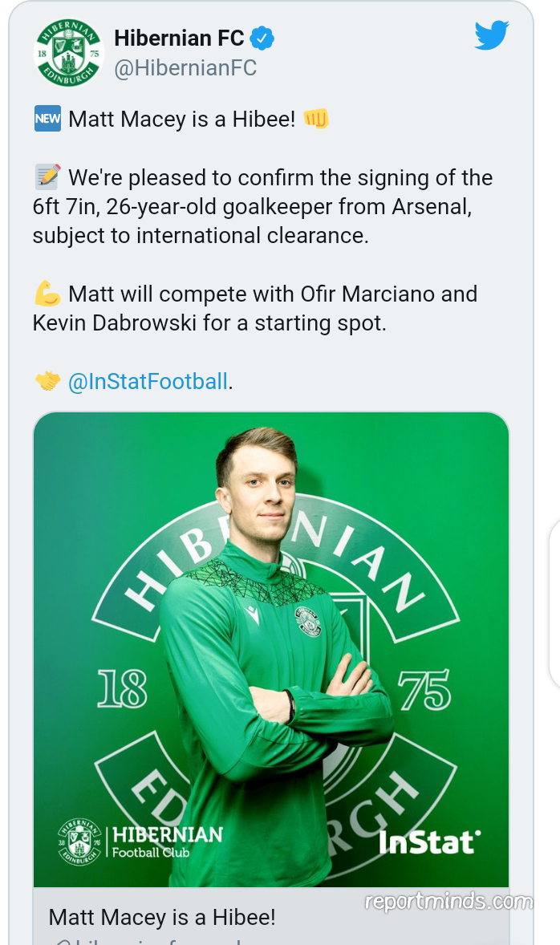This screenshot has width=560, height=945.
Task: Click the Hibernian FC display name
Action: (x=179, y=38)
